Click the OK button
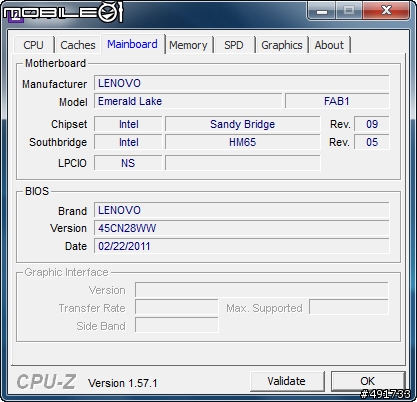The height and width of the screenshot is (402, 417). click(368, 381)
